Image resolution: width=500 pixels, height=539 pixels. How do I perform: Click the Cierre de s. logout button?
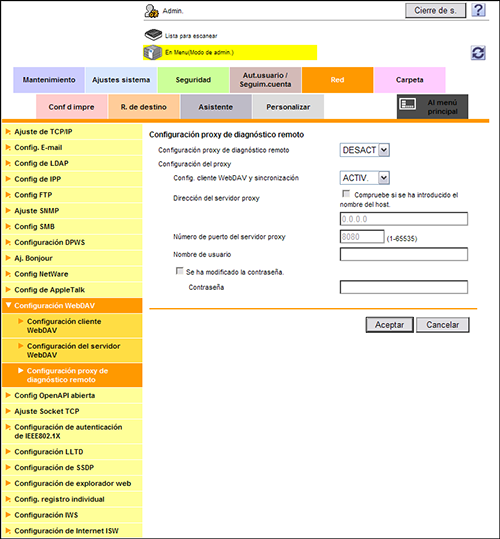click(x=435, y=11)
